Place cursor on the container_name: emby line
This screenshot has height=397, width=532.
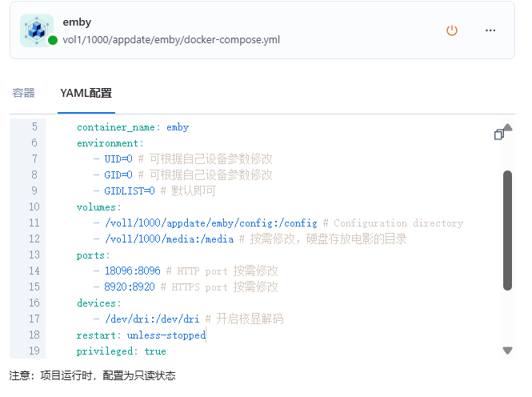coord(133,127)
